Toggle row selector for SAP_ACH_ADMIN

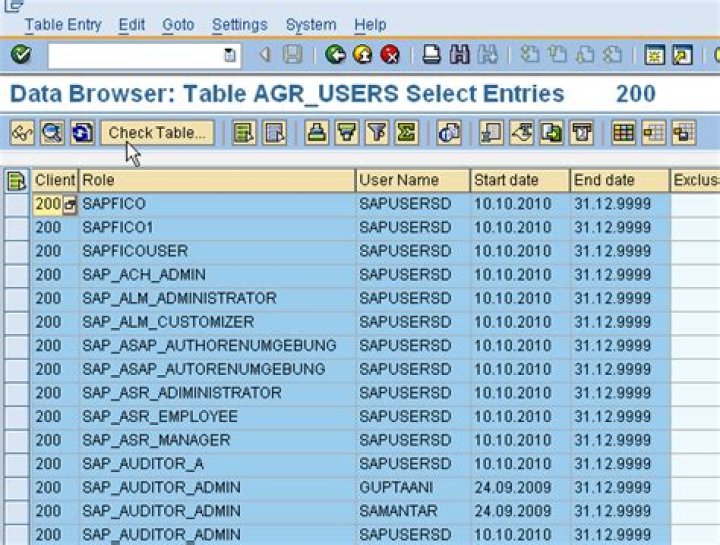pyautogui.click(x=17, y=275)
